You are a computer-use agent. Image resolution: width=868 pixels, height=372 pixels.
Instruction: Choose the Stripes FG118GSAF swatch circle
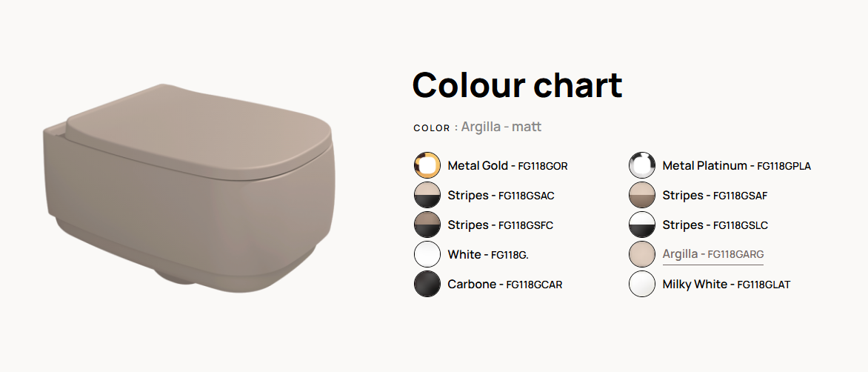pos(641,196)
